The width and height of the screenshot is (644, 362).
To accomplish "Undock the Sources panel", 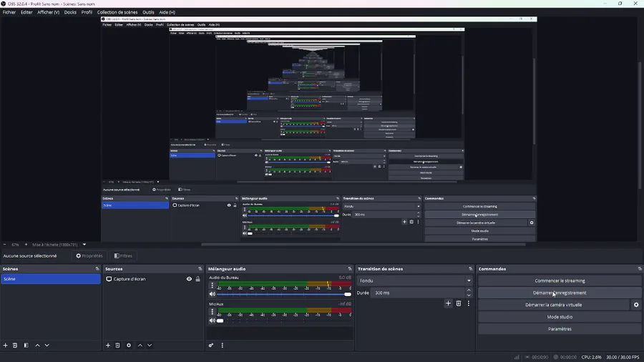I will (x=200, y=269).
